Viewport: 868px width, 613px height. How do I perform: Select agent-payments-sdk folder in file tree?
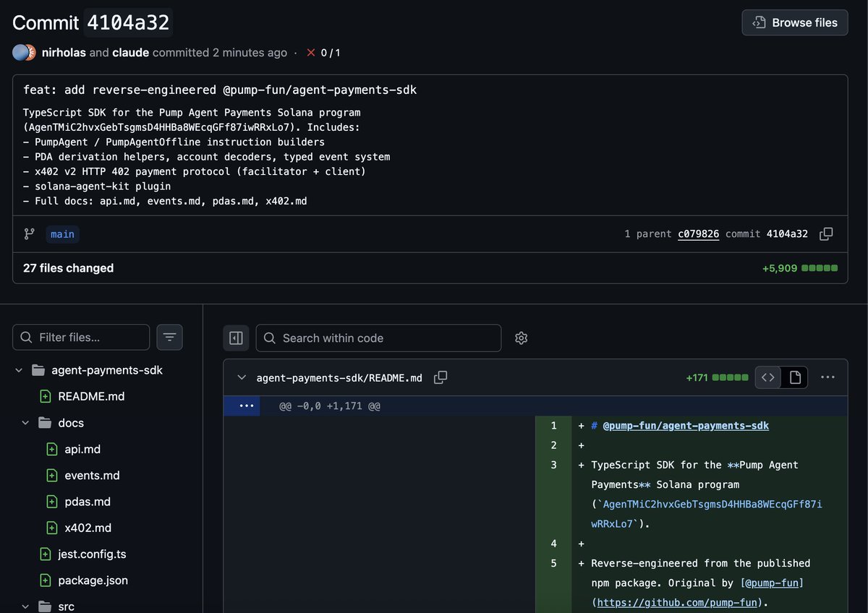click(x=107, y=370)
